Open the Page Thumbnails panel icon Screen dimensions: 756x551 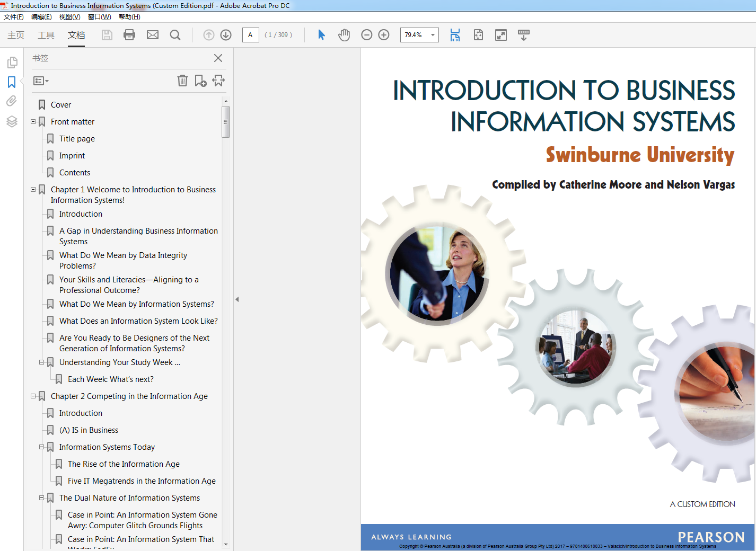(x=12, y=63)
